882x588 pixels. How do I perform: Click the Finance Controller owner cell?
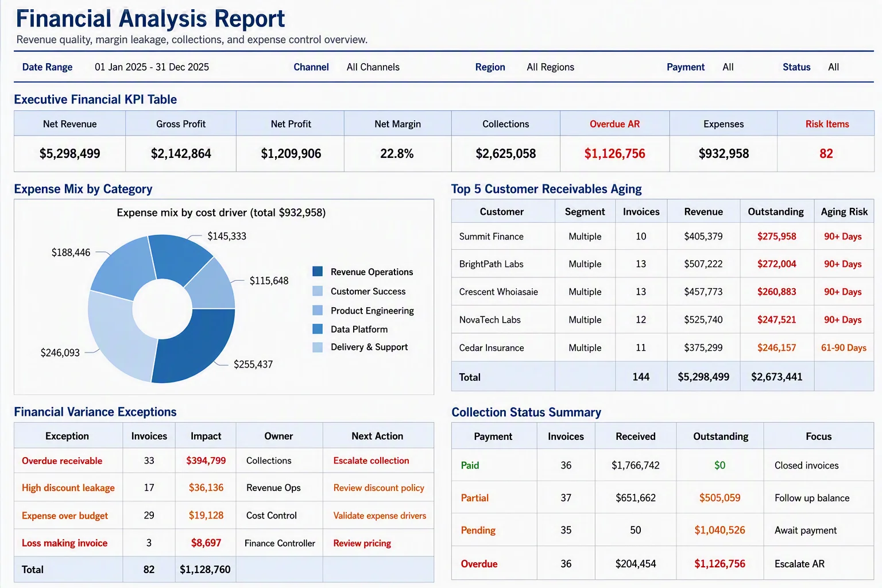(x=280, y=543)
